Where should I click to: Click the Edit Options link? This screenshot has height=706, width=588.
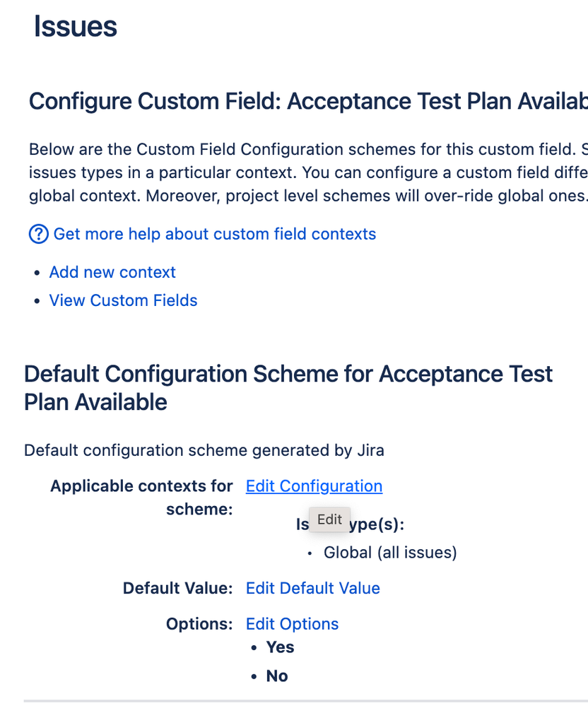pyautogui.click(x=292, y=624)
